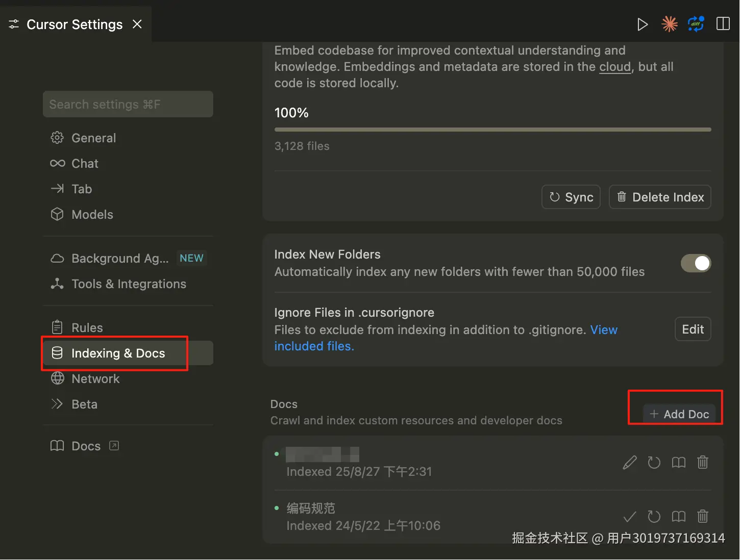
Task: Follow the View included files link
Action: (314, 346)
